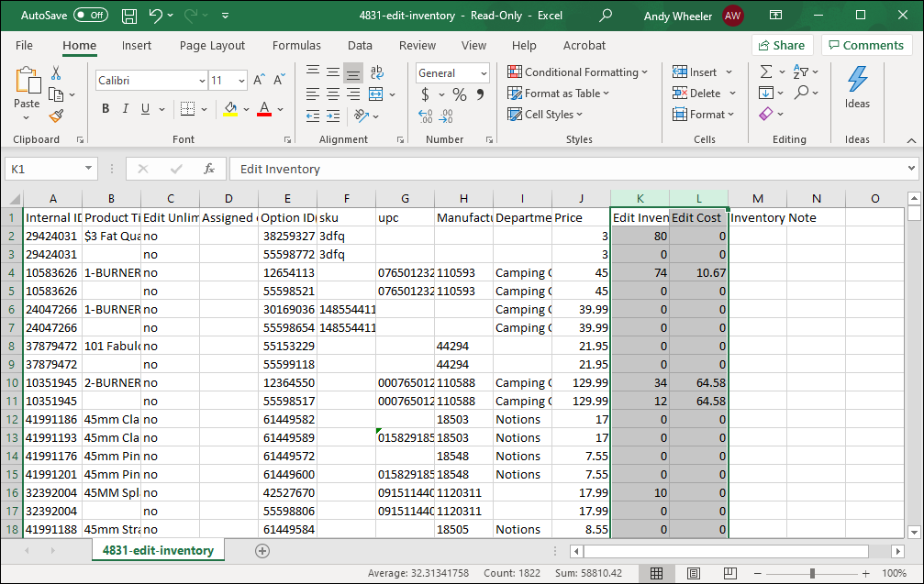Switch to Page Break Preview view

pos(730,573)
